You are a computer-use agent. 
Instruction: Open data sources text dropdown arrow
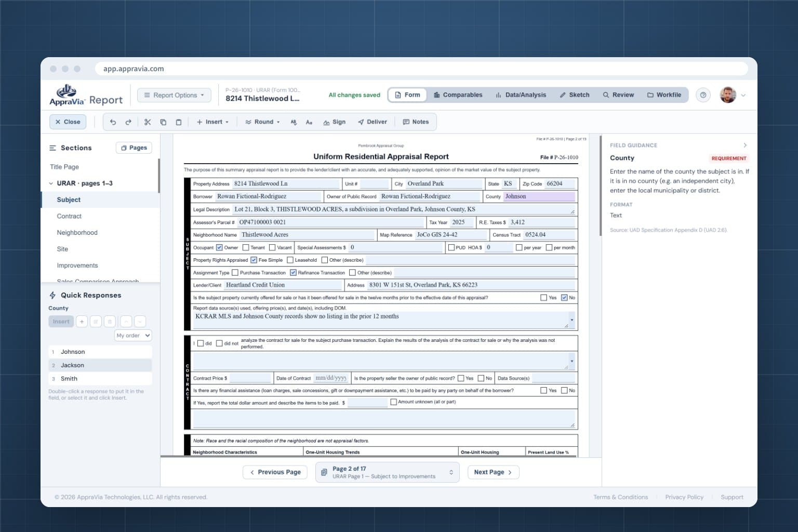click(x=572, y=320)
